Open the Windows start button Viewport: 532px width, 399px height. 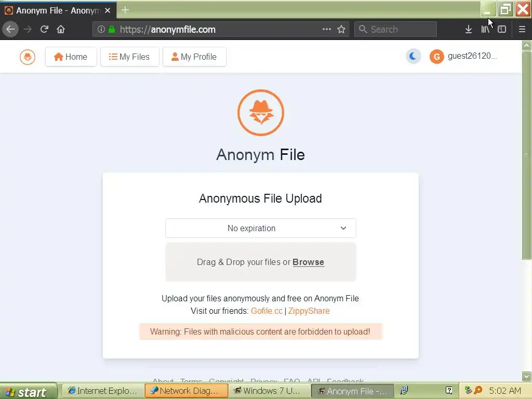(x=29, y=392)
